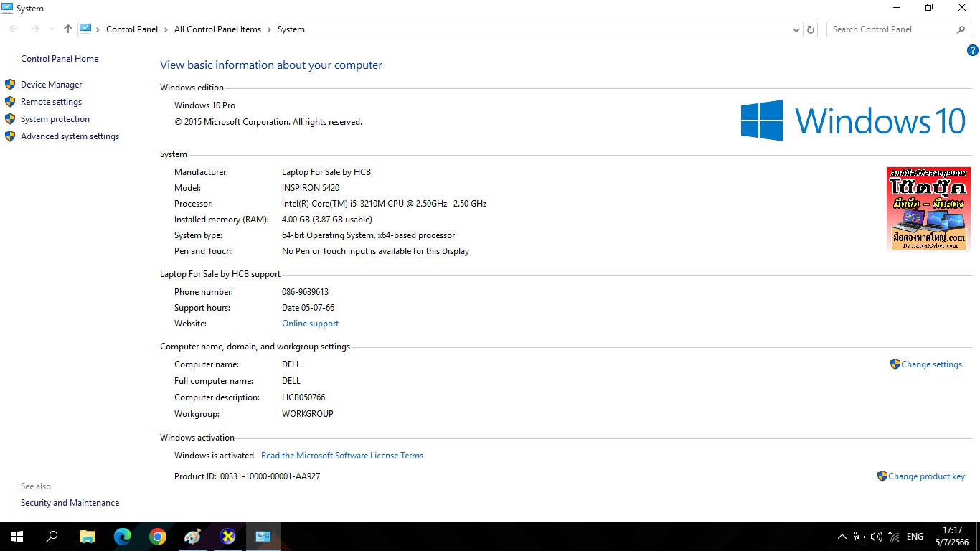Click the 'Windows is activated' text
The image size is (980, 551).
(214, 456)
